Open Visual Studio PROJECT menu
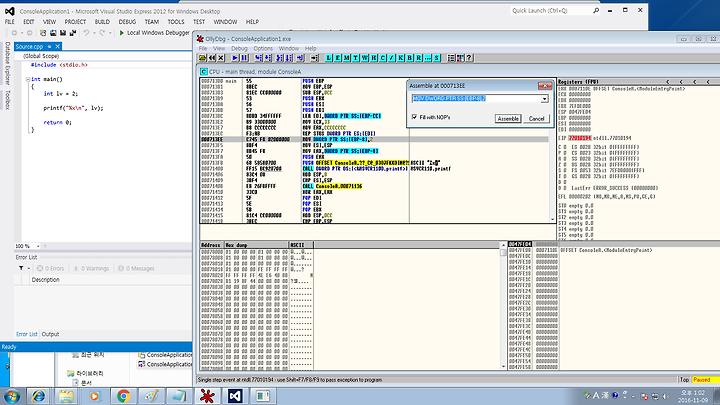The height and width of the screenshot is (405, 720). (x=75, y=22)
